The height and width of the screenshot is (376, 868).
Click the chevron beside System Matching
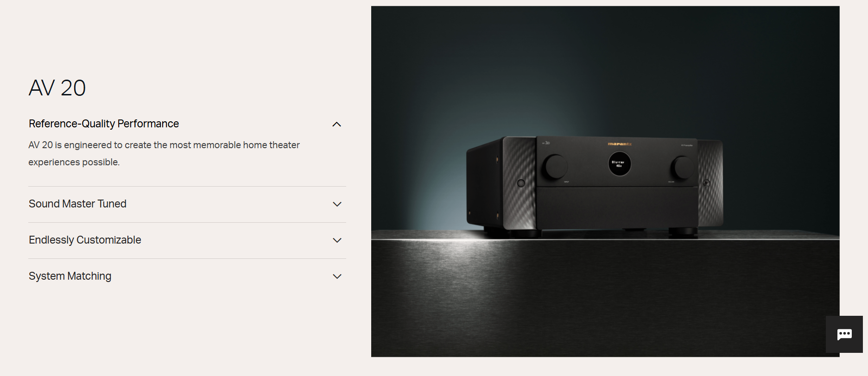(337, 276)
